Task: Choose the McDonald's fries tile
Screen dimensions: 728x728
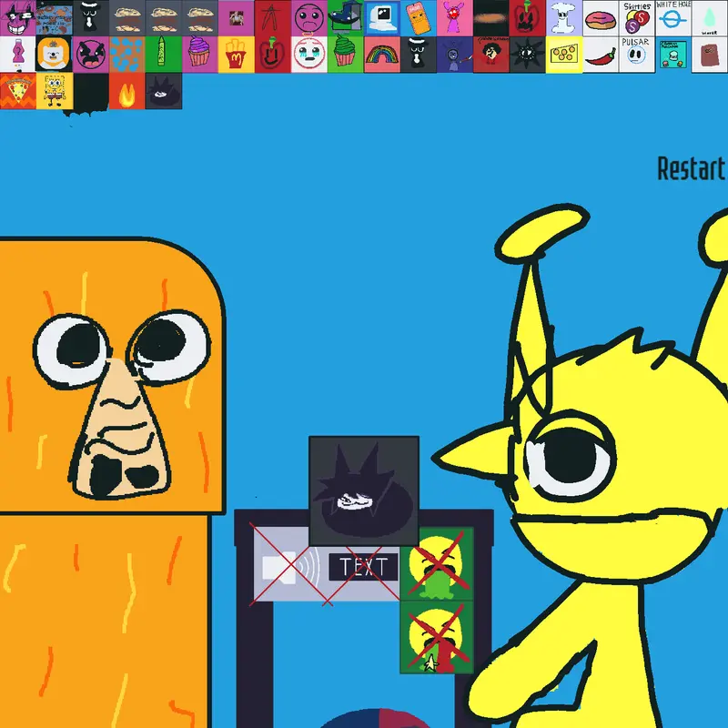Action: tap(237, 55)
